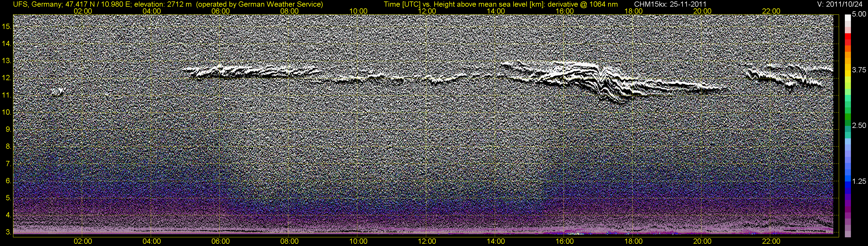Select the 22:00 tick on the top time axis
Image resolution: width=868 pixels, height=246 pixels.
tap(771, 11)
